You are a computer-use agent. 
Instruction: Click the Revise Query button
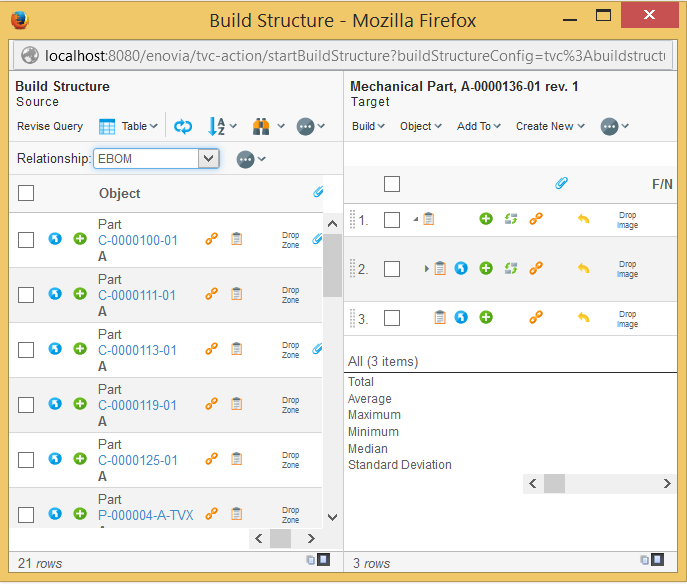[50, 126]
